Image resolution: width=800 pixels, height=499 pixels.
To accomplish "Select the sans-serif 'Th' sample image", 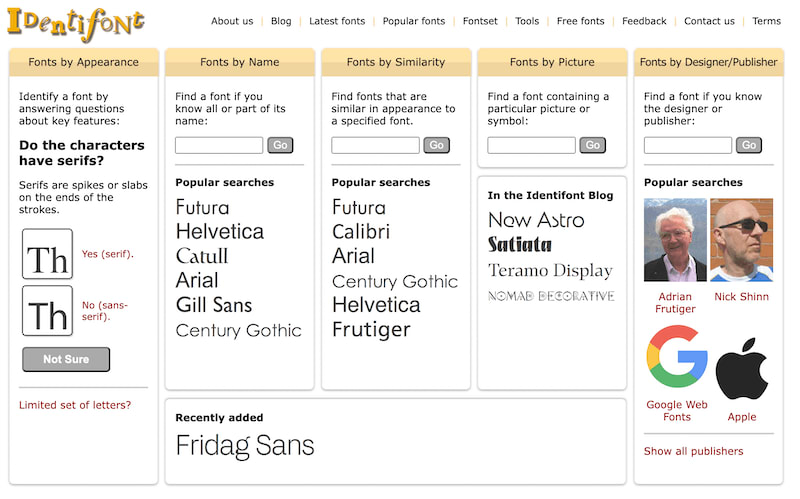I will click(x=47, y=311).
